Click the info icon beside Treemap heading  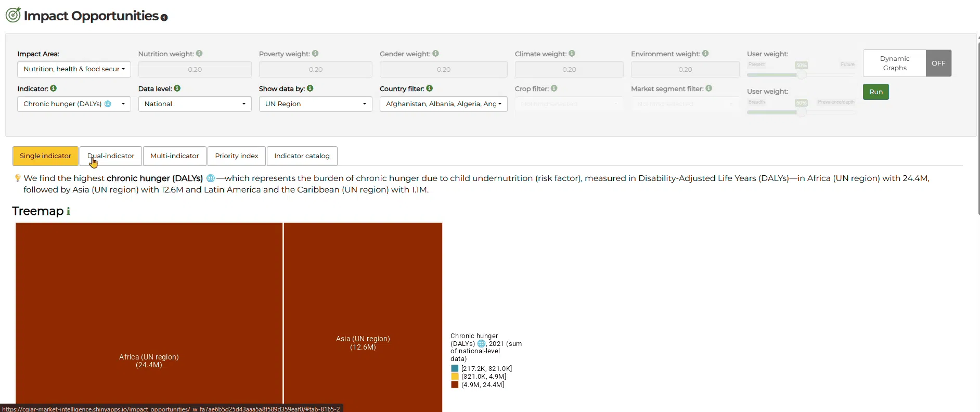[68, 211]
